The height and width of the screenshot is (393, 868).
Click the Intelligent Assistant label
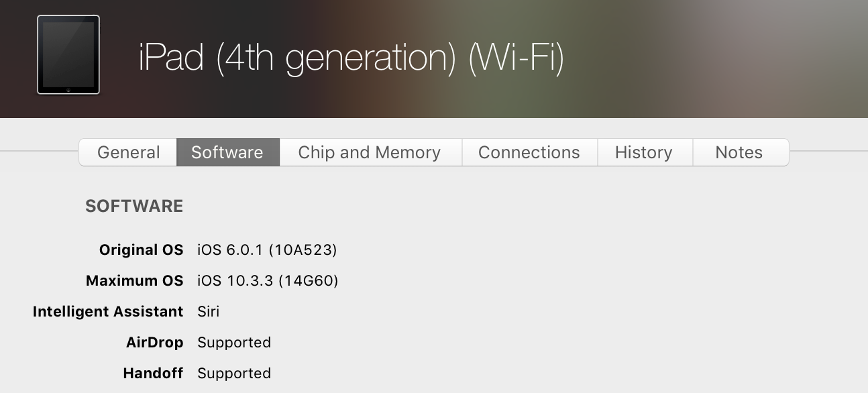108,312
